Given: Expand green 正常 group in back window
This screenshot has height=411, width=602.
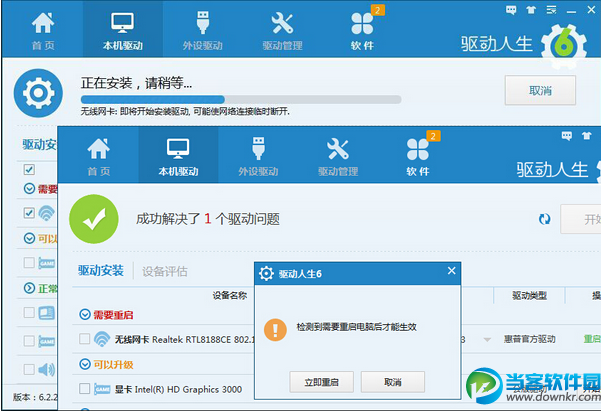Looking at the screenshot, I should 29,288.
